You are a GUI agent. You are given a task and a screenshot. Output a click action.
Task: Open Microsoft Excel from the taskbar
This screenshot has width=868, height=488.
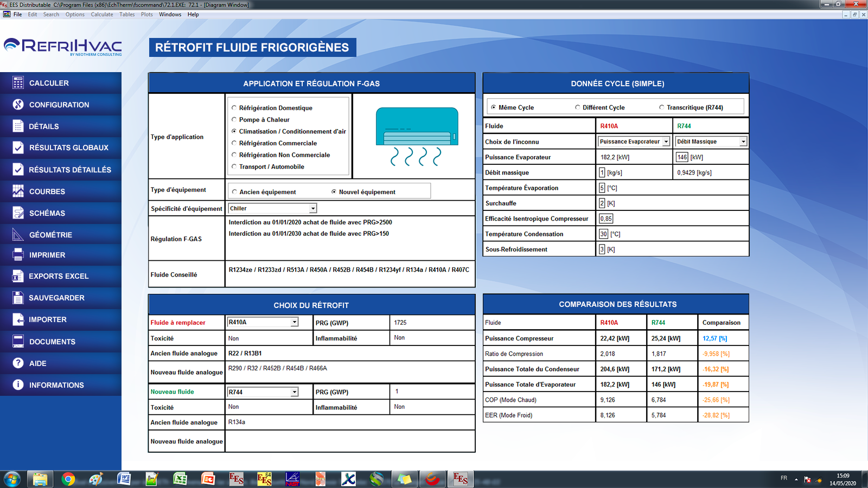[x=180, y=479]
